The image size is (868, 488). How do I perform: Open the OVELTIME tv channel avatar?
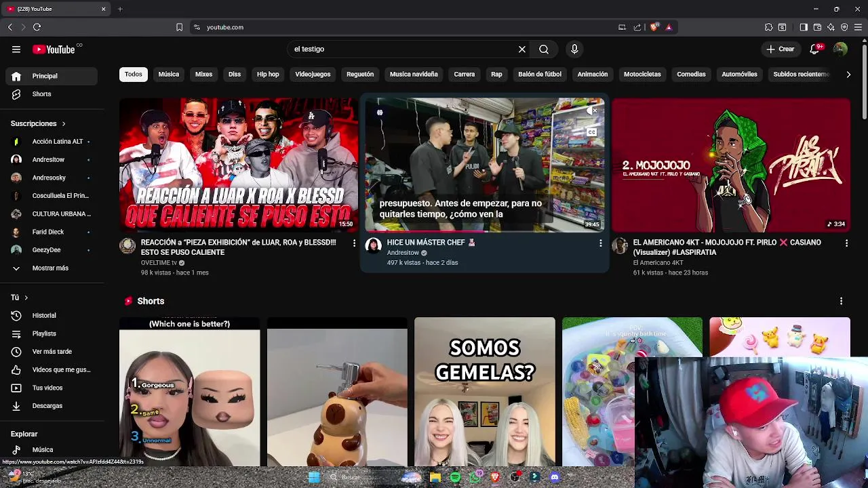point(127,245)
